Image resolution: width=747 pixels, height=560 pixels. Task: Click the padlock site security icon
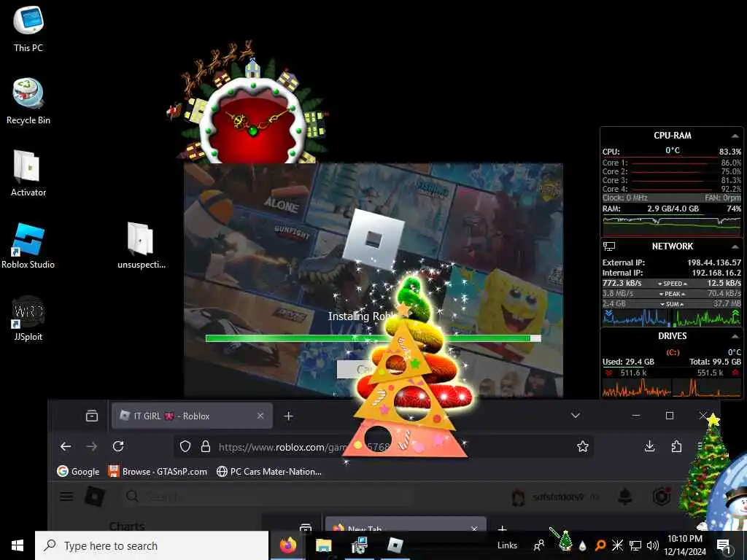(205, 446)
